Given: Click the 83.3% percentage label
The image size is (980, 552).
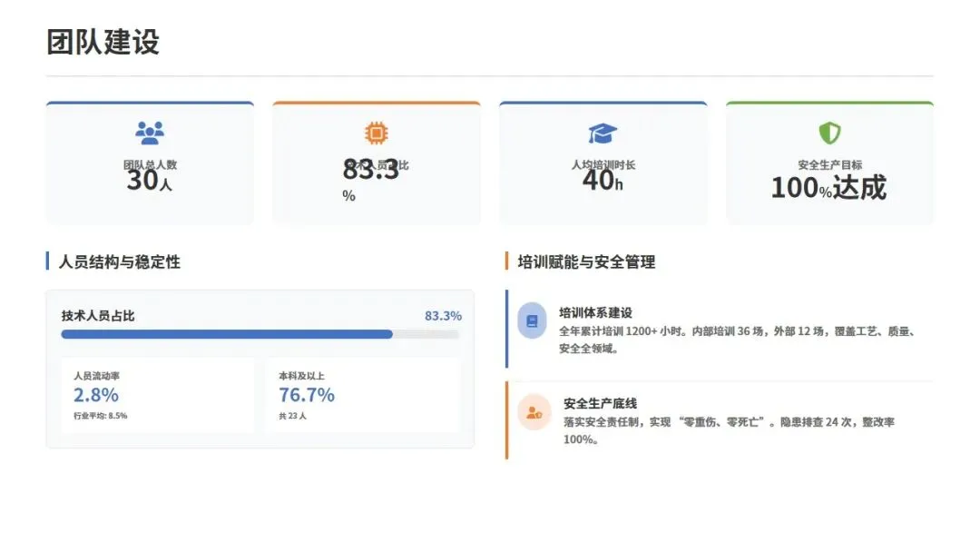Looking at the screenshot, I should [443, 315].
